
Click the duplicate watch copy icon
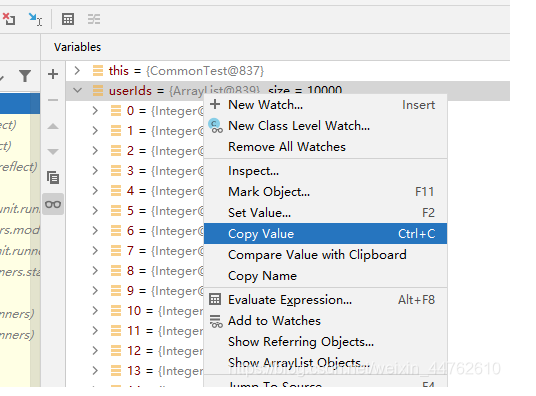pyautogui.click(x=53, y=177)
